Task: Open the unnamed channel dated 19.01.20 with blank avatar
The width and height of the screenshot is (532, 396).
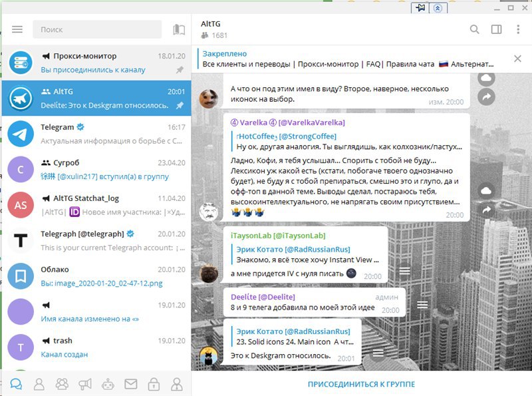Action: click(96, 311)
